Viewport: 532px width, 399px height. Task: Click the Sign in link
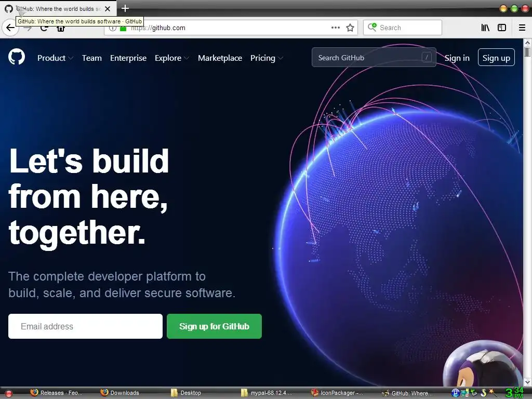pyautogui.click(x=457, y=58)
